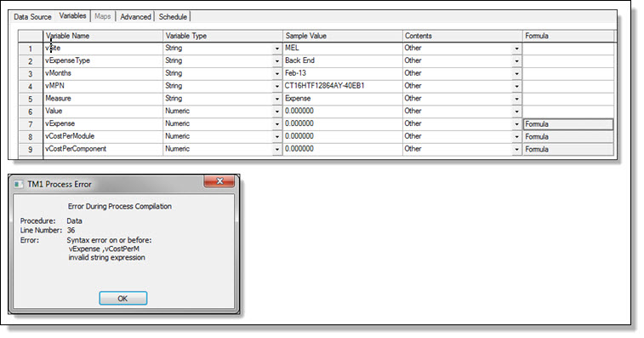The height and width of the screenshot is (338, 644).
Task: Open Contents dropdown for vCostPerComponent row
Action: [516, 149]
